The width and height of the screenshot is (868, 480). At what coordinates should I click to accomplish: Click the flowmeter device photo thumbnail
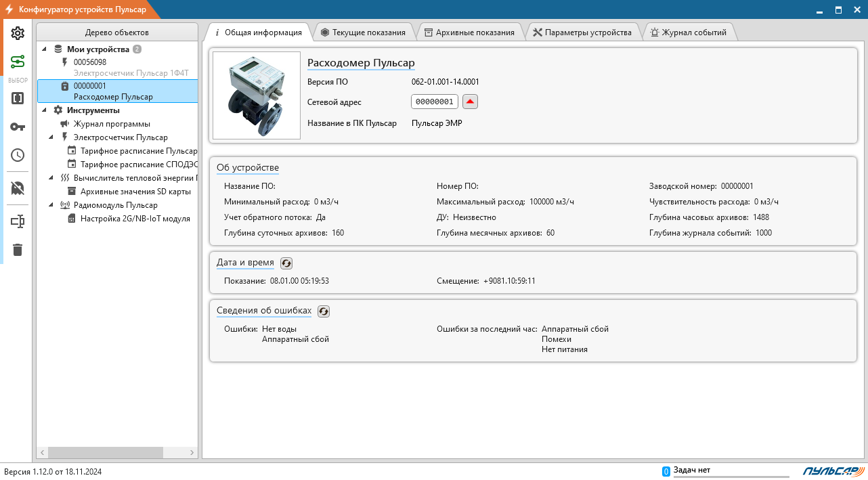(x=257, y=95)
